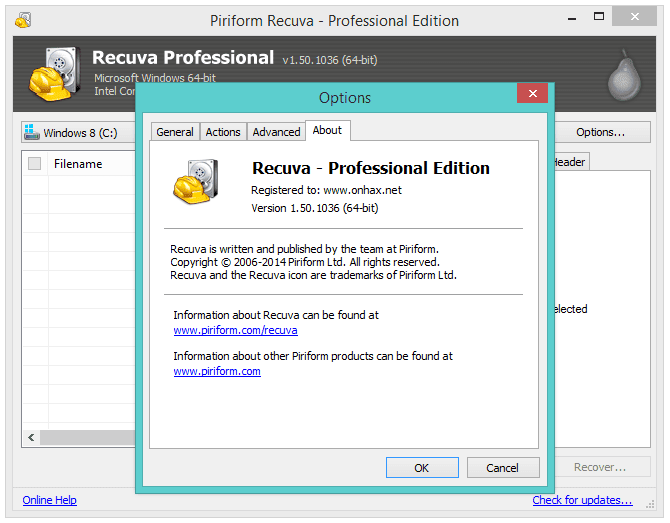
Task: Click the 'Recuva - Professional Edition' heading
Action: pos(370,168)
